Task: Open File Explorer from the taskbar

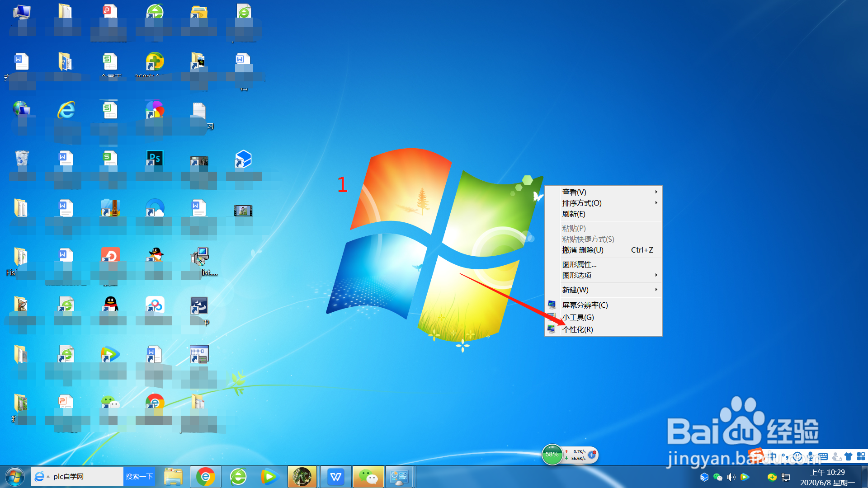Action: click(173, 477)
